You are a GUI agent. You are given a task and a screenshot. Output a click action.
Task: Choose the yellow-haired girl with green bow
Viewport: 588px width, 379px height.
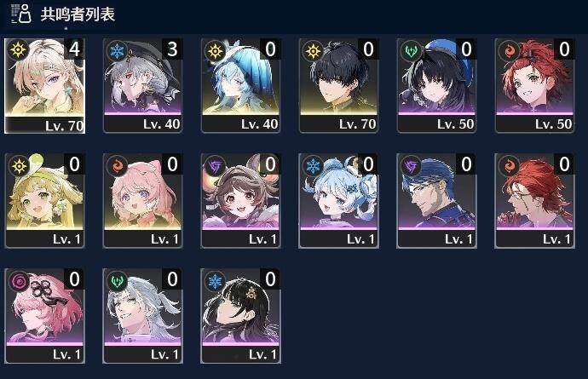point(44,200)
